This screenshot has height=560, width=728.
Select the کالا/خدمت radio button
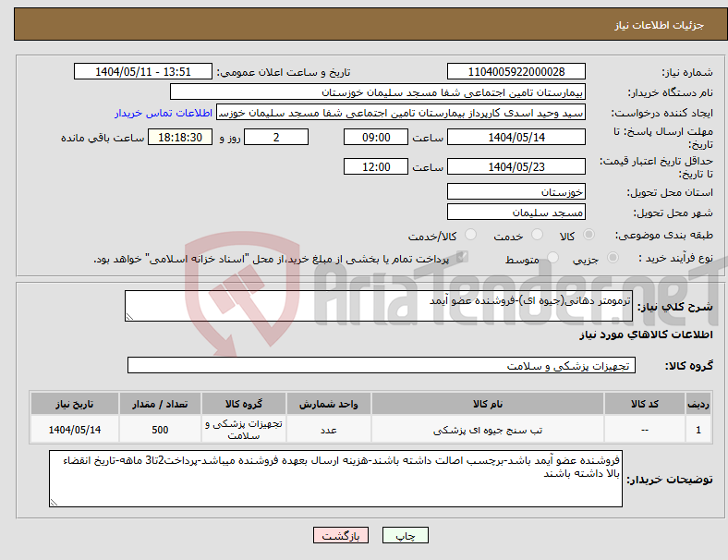click(x=471, y=235)
